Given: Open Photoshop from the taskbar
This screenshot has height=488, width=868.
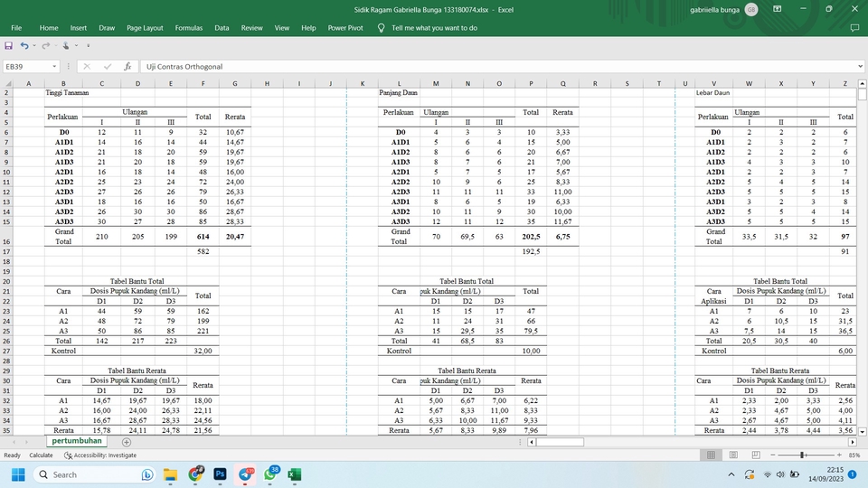Looking at the screenshot, I should [x=220, y=474].
